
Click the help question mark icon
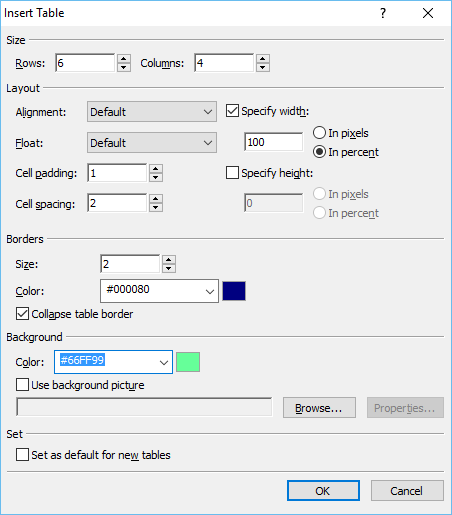pyautogui.click(x=383, y=13)
